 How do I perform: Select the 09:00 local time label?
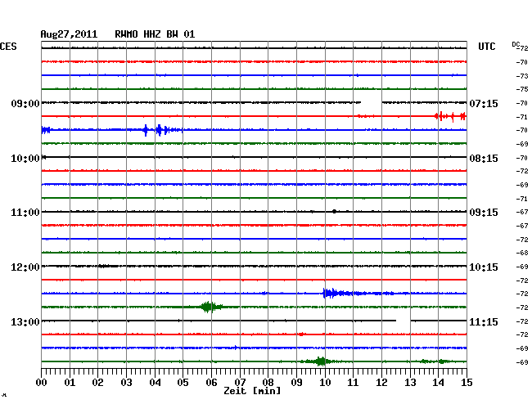coord(25,103)
